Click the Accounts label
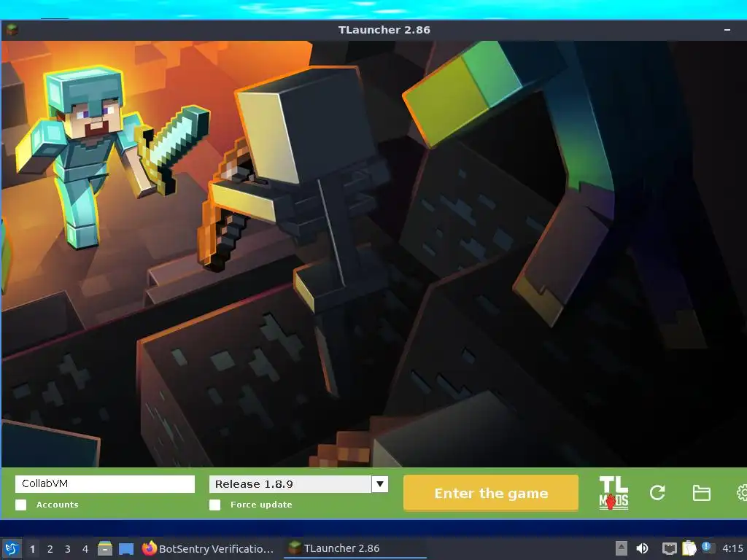Screen dimensions: 747x560 tap(57, 505)
